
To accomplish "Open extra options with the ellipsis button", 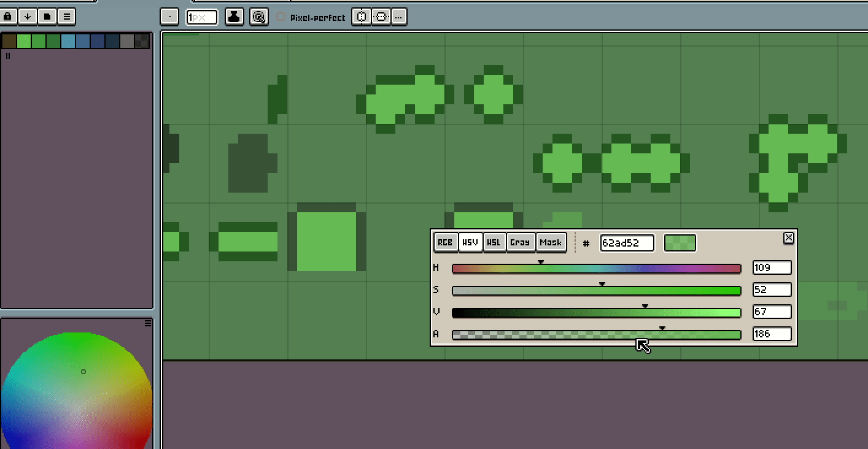I will (x=399, y=17).
